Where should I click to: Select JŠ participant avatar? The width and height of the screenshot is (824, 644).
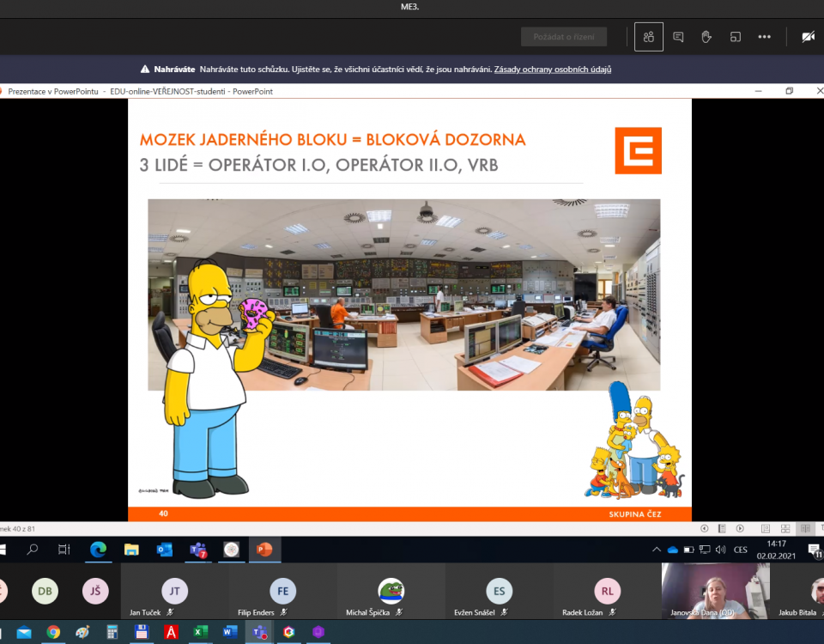[95, 591]
